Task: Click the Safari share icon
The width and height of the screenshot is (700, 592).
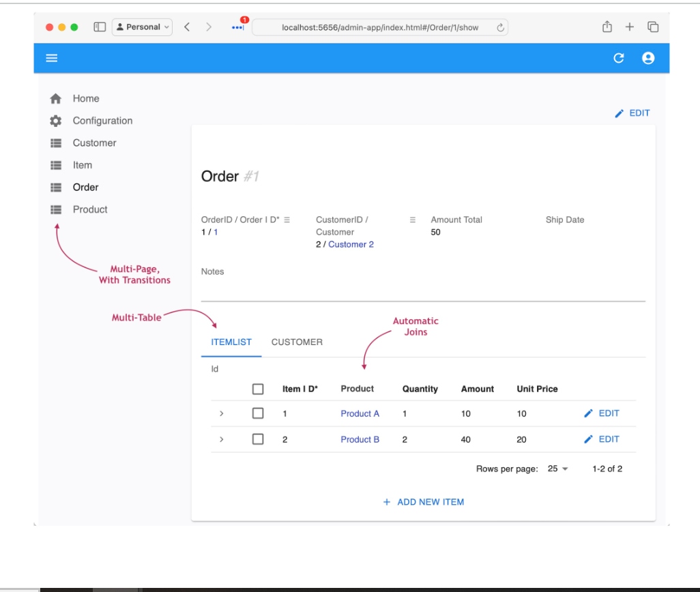Action: [607, 27]
